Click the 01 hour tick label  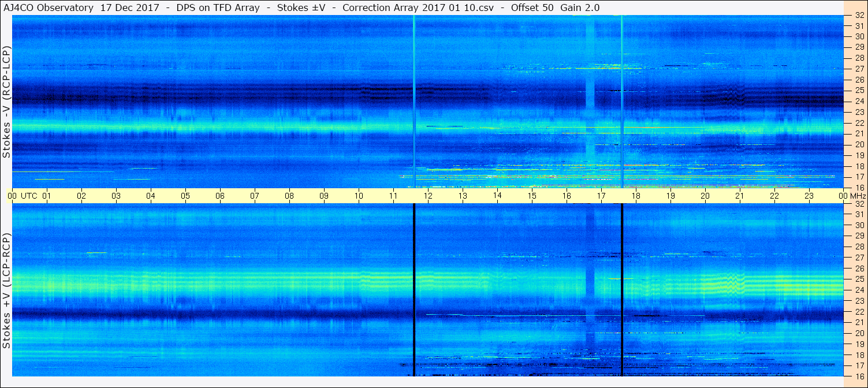(47, 196)
